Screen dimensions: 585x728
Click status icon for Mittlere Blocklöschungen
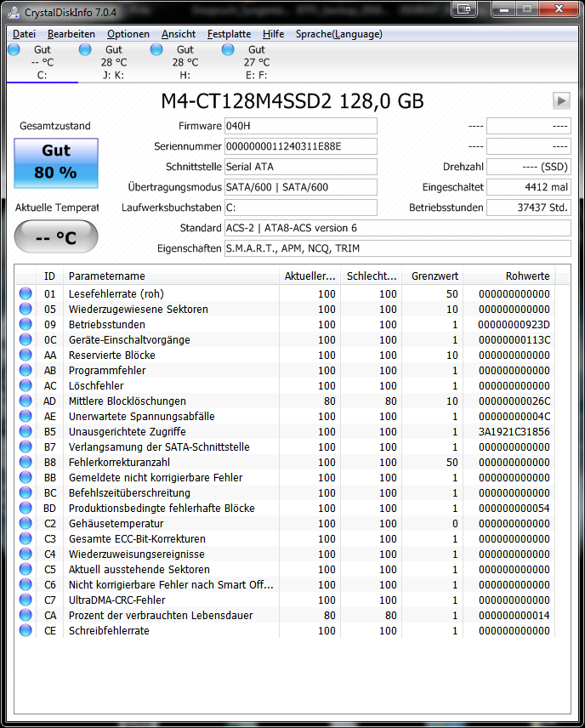[x=26, y=401]
